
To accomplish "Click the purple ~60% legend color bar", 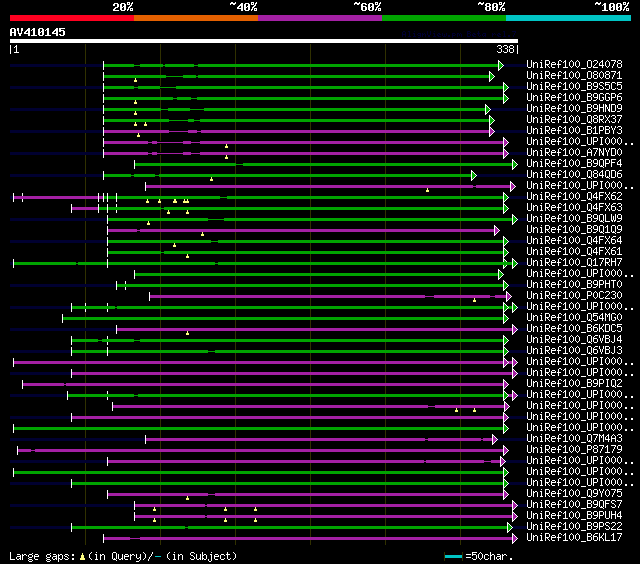I will (x=320, y=18).
